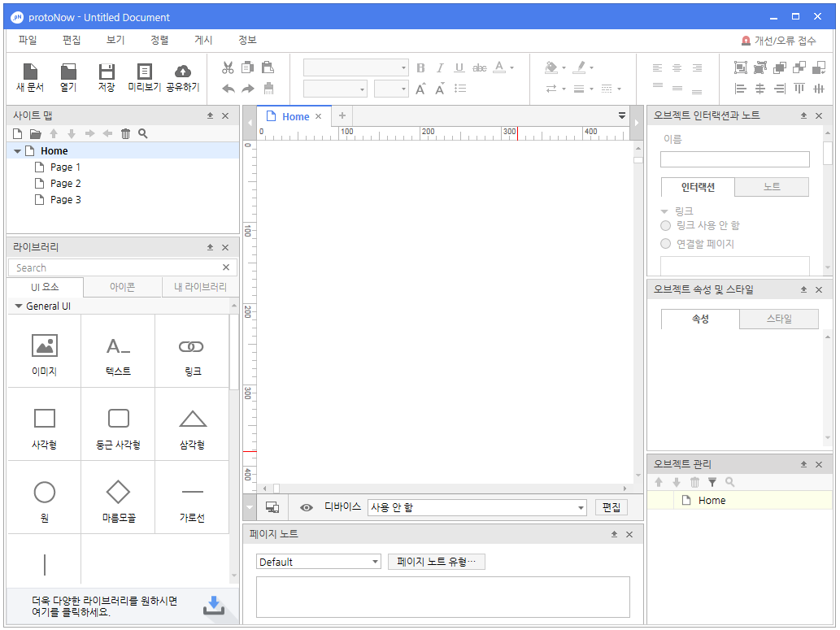Open the 파일 menu
840x630 pixels.
point(28,40)
